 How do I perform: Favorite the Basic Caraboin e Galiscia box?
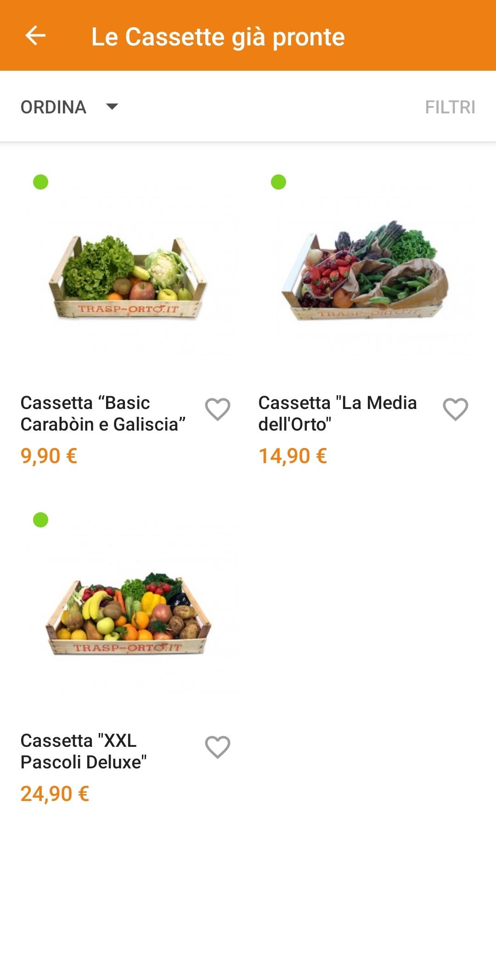[x=218, y=409]
